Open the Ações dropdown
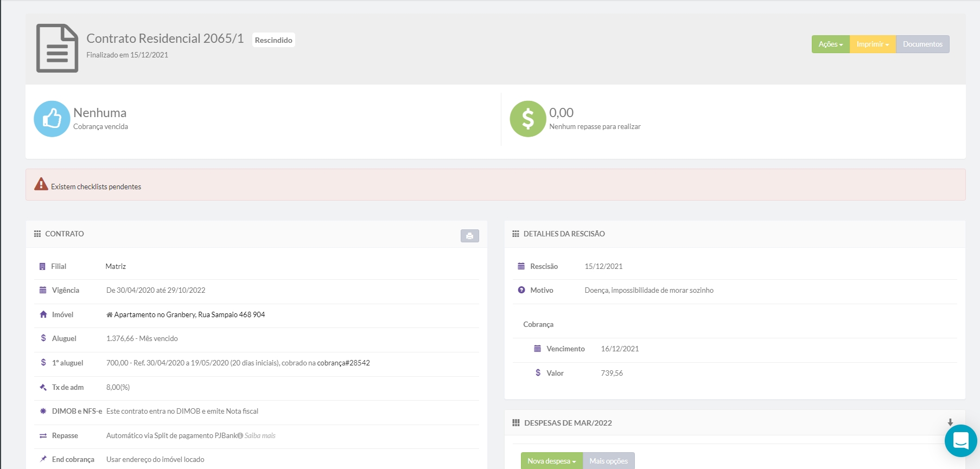 (x=830, y=44)
